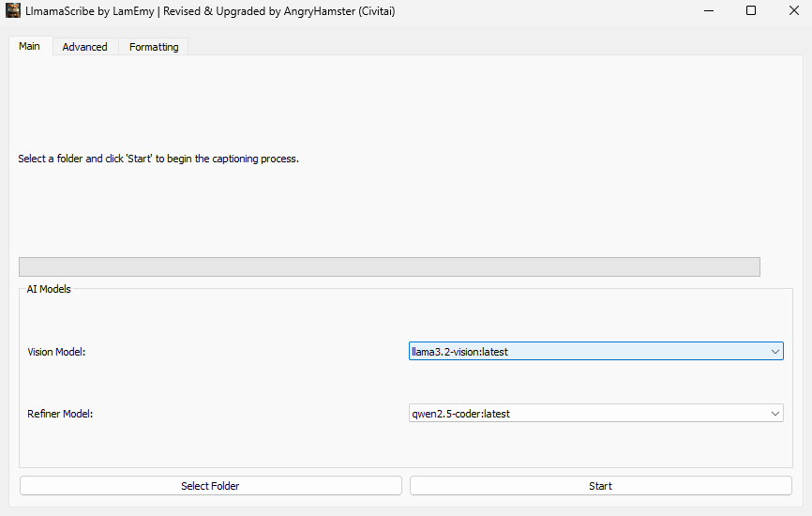Open the qwen2.5-coder:latest combo box
812x516 pixels.
pos(586,414)
